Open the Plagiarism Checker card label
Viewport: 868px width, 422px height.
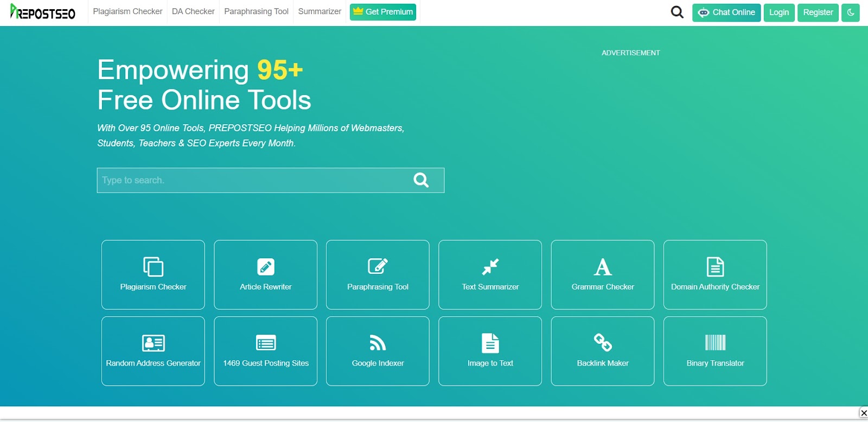tap(153, 287)
